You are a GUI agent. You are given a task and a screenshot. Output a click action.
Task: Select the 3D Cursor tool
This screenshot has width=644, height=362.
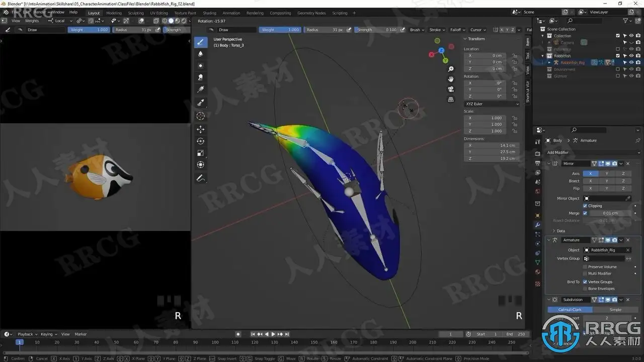tap(201, 116)
